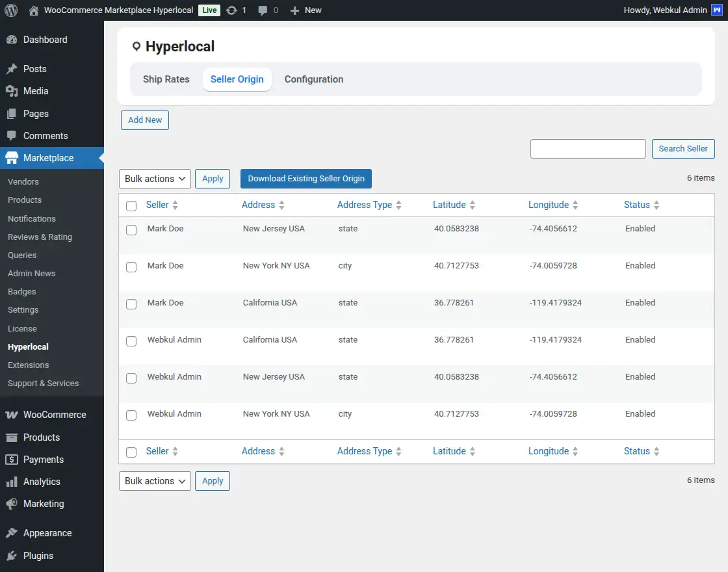Click the top Apply button
This screenshot has width=728, height=572.
[213, 179]
